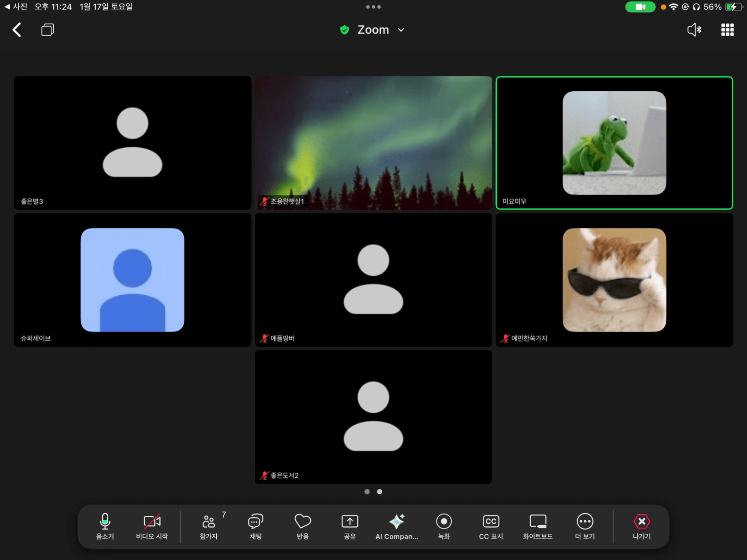747x560 pixels.
Task: Select the 미요미우 frog participant tile
Action: click(614, 143)
